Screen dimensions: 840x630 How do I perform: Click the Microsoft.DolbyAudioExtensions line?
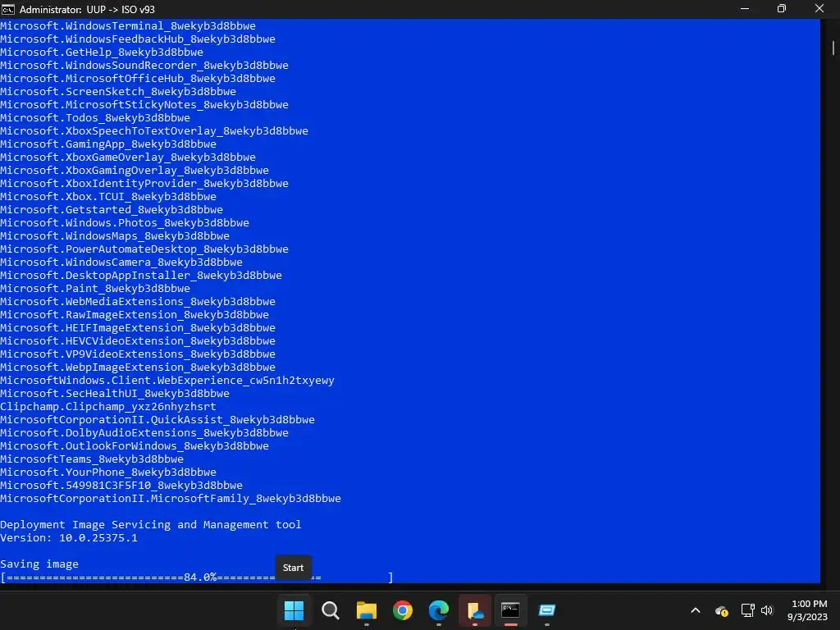[x=144, y=433]
